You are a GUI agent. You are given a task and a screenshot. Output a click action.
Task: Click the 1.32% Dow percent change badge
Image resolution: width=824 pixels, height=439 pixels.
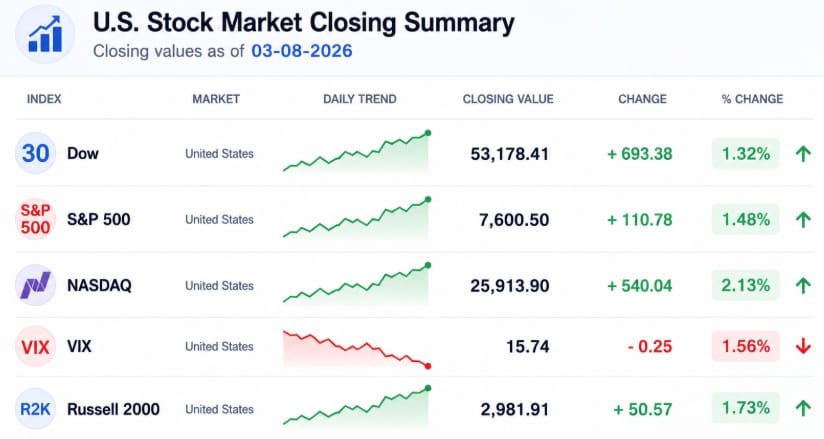point(746,154)
